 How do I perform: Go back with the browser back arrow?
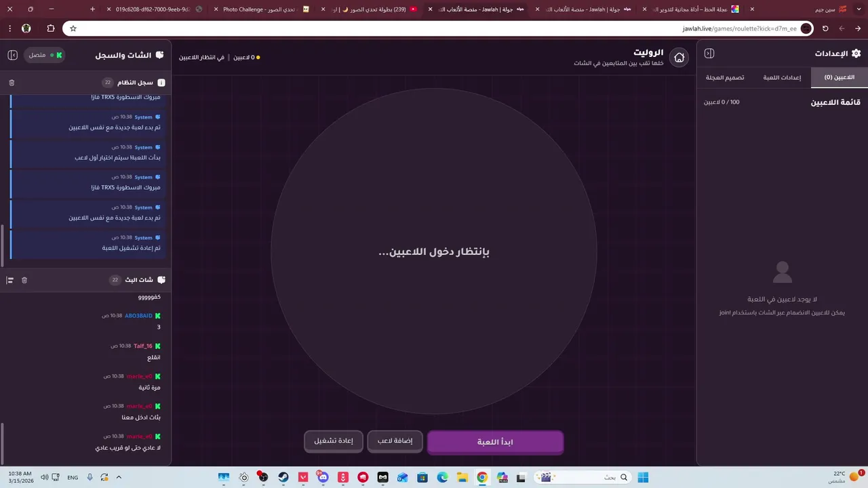pos(858,28)
